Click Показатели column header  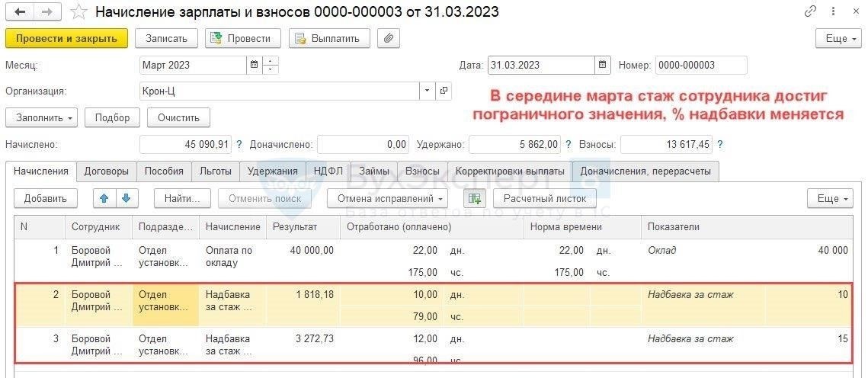click(x=748, y=227)
